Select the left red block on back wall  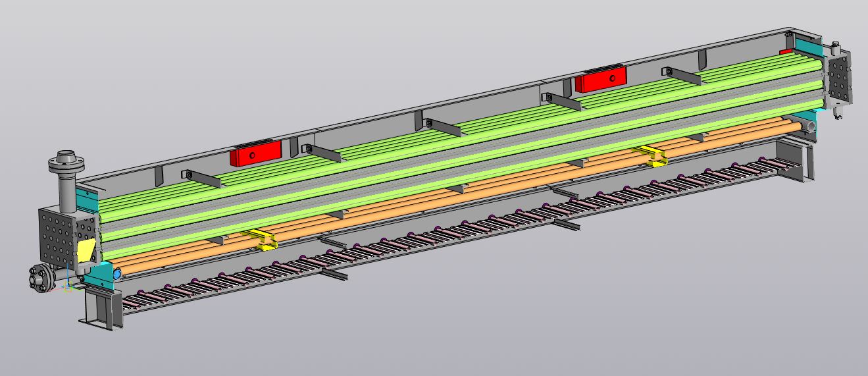tap(255, 153)
